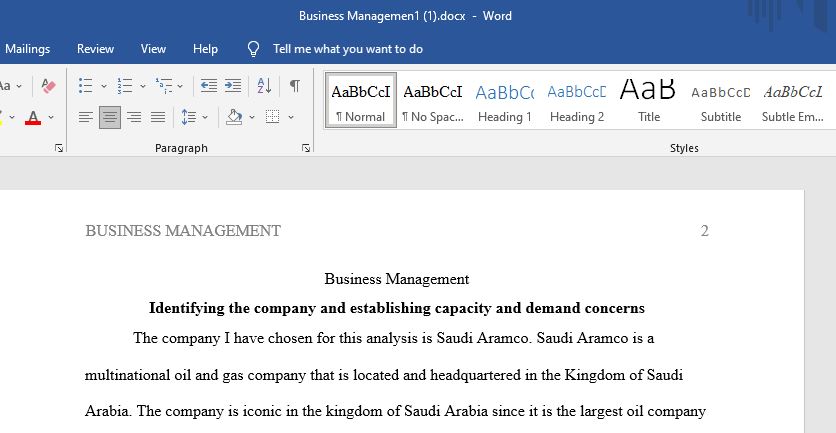Apply the No Spacing style
This screenshot has width=836, height=433.
pyautogui.click(x=433, y=100)
